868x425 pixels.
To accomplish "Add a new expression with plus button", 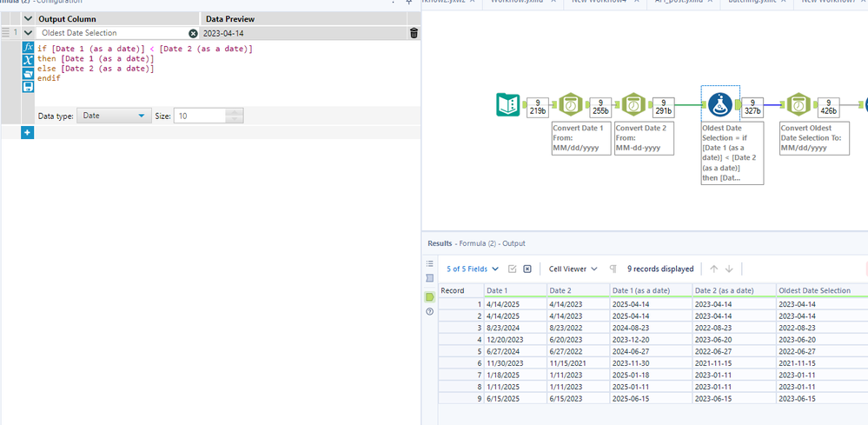I will pos(28,133).
